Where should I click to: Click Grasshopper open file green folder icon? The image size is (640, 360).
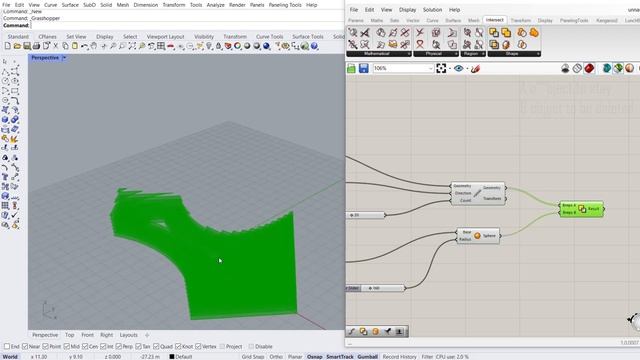coord(351,68)
